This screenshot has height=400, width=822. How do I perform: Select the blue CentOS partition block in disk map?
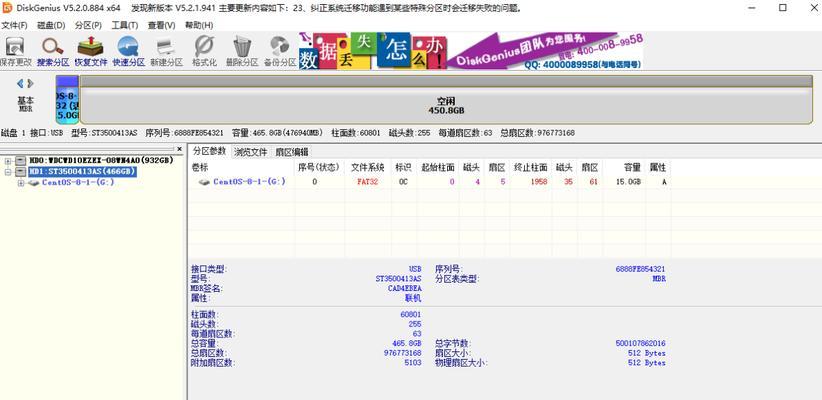tap(67, 100)
